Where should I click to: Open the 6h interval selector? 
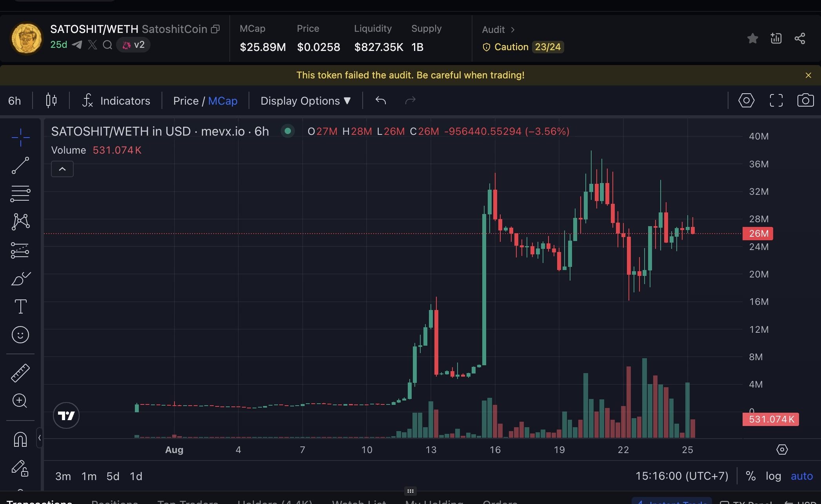tap(15, 101)
